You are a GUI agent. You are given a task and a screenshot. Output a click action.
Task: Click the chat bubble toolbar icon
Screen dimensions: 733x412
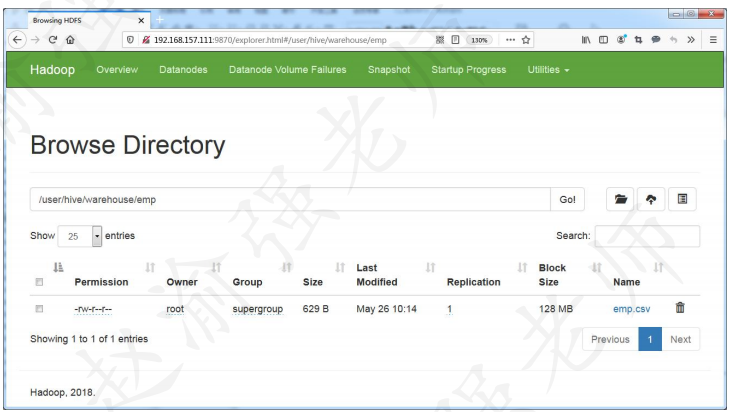coord(656,40)
